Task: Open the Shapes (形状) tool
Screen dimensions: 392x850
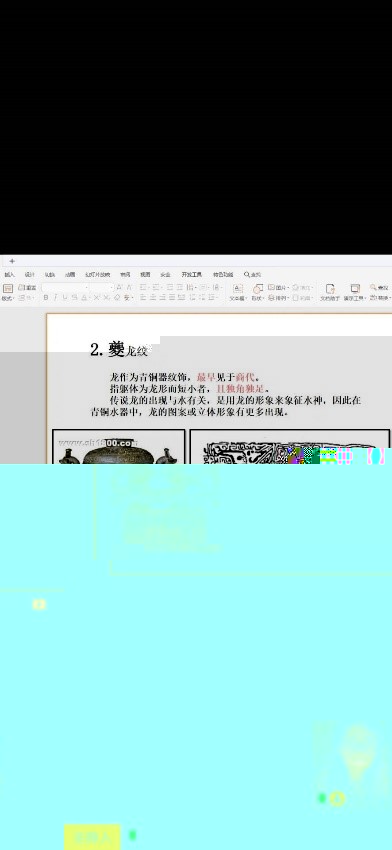Action: coord(258,292)
